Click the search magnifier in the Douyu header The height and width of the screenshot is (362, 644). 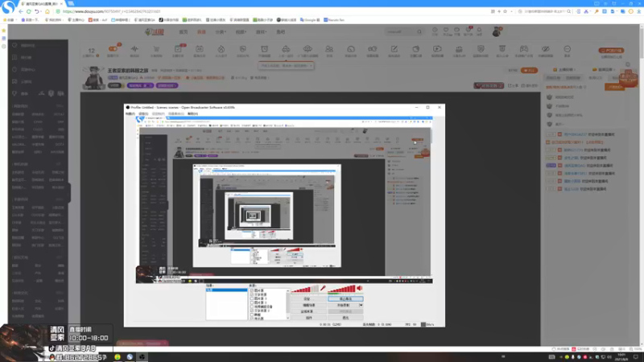pos(419,31)
